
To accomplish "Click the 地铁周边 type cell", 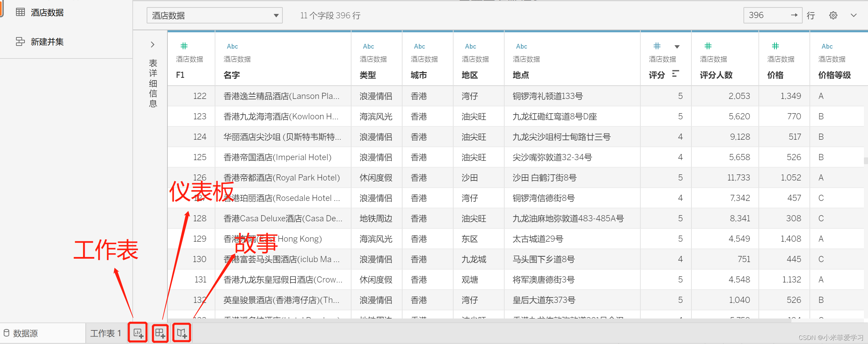I will [x=376, y=219].
